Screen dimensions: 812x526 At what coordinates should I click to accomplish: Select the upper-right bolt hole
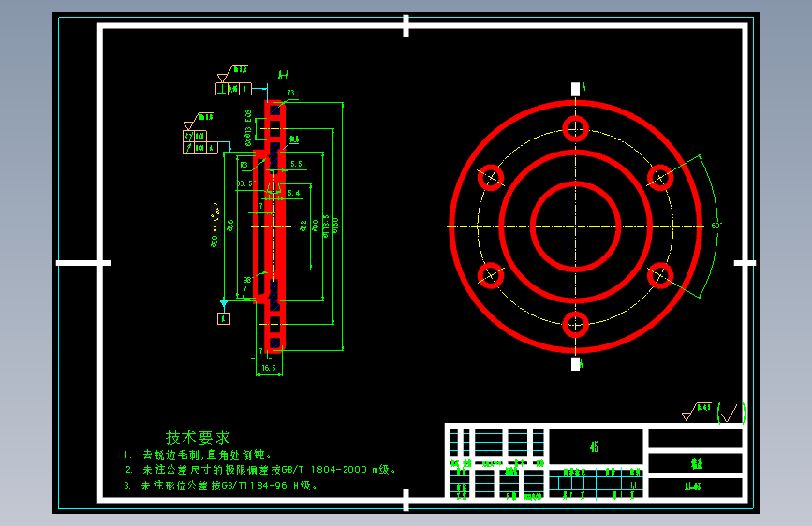click(660, 178)
